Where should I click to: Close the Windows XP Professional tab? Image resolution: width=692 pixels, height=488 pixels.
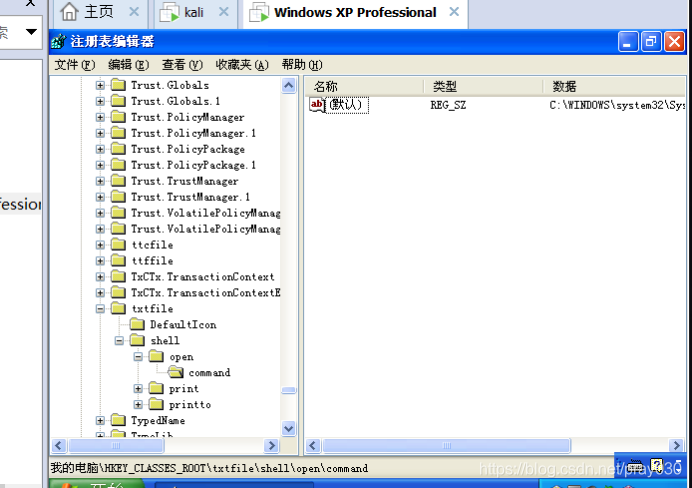pyautogui.click(x=454, y=12)
